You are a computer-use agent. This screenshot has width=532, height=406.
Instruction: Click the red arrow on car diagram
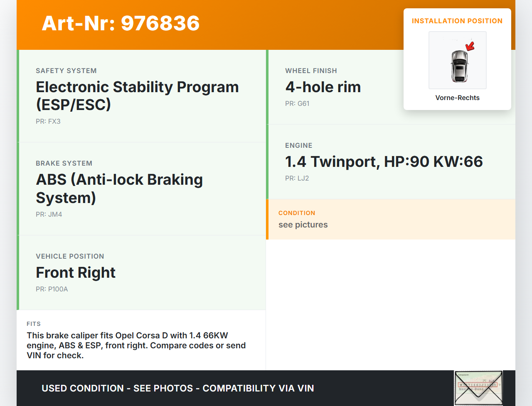tap(470, 46)
